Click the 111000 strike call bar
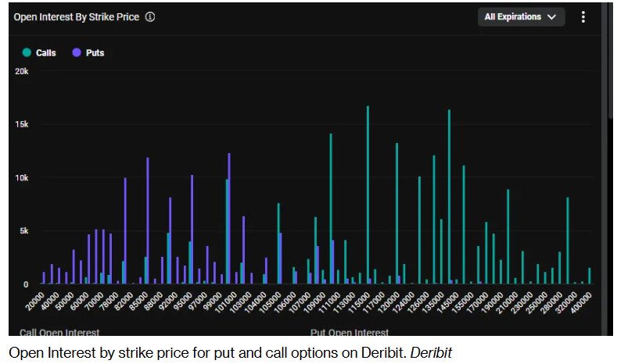Image resolution: width=635 pixels, height=364 pixels. click(331, 209)
